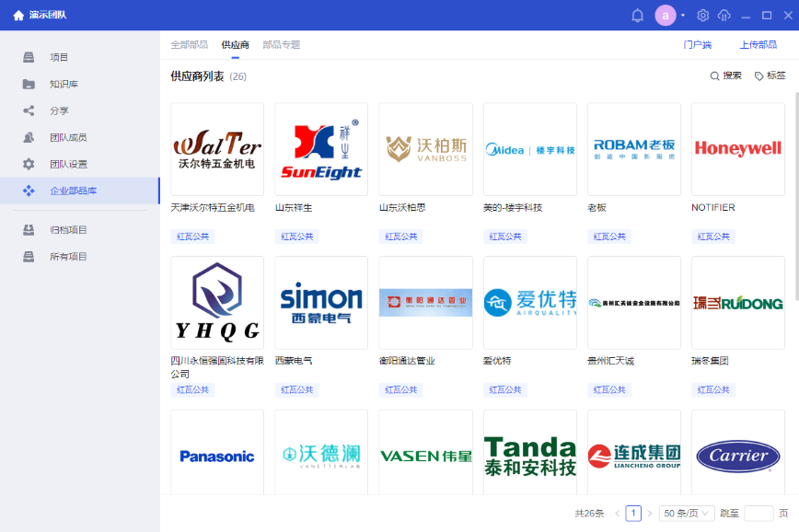Select page 1 in pagination
799x532 pixels.
pyautogui.click(x=633, y=514)
